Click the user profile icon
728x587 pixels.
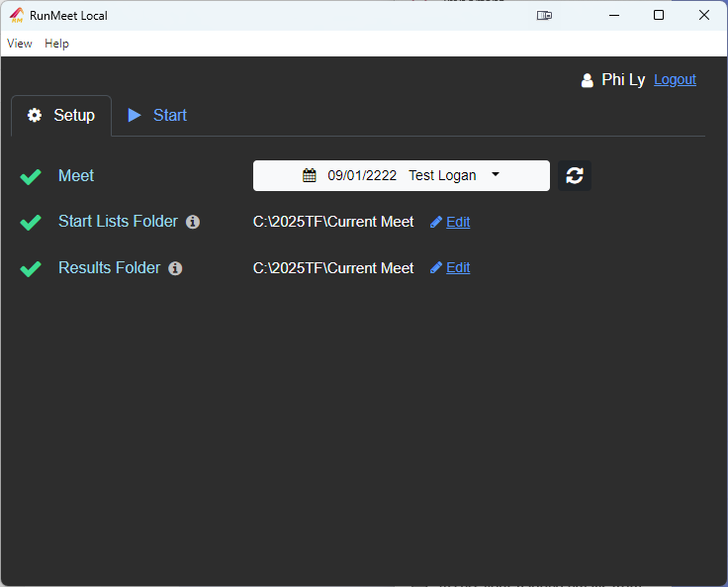588,80
